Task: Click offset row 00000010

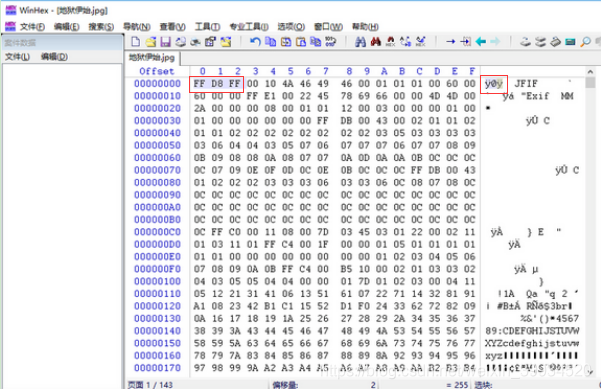Action: (x=157, y=96)
